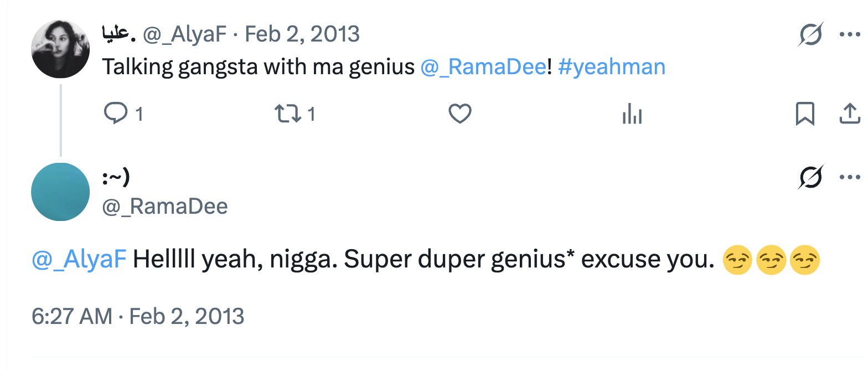Image resolution: width=868 pixels, height=371 pixels.
Task: Open more options for the @_RamaDee reply
Action: coord(850,177)
